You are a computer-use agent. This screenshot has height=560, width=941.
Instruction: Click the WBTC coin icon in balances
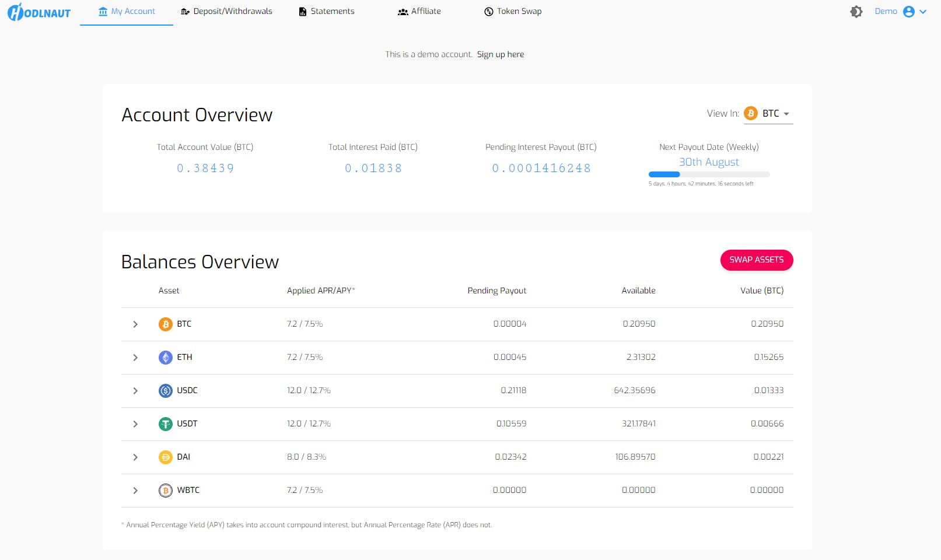166,491
